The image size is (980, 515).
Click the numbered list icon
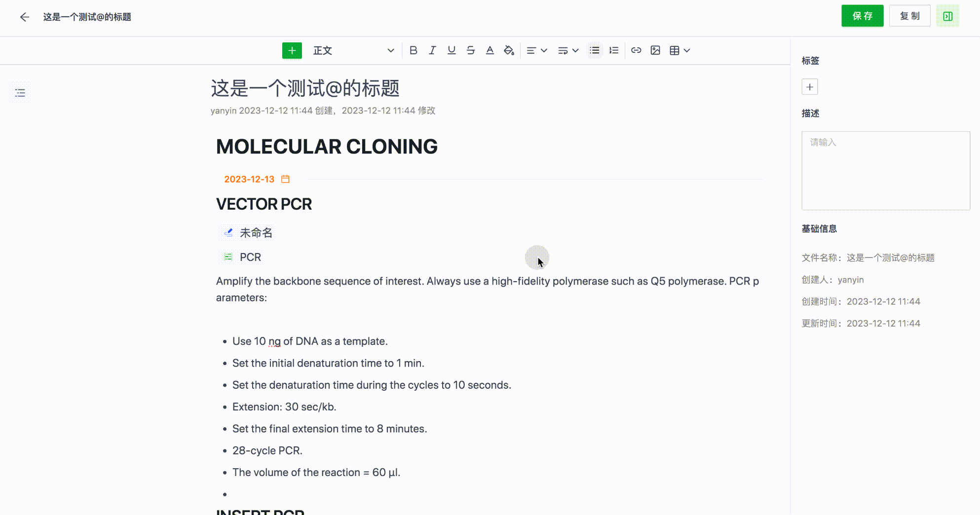[614, 50]
